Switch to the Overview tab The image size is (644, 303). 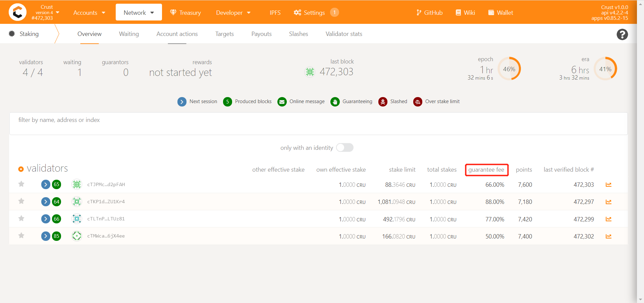click(90, 34)
